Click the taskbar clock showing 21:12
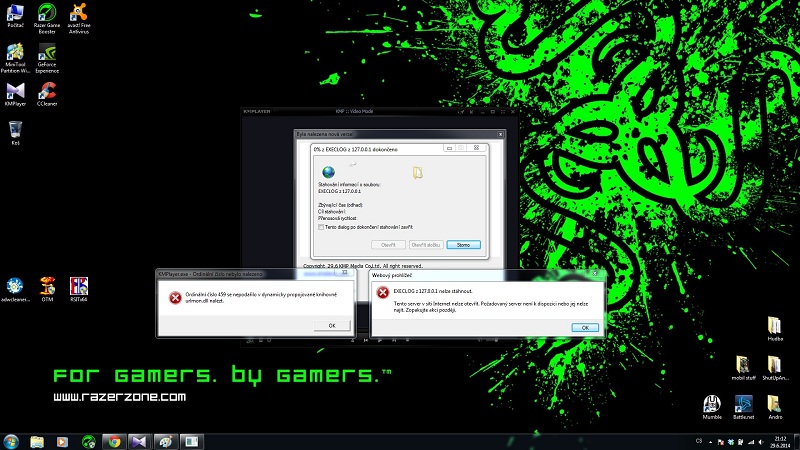 coord(778,440)
